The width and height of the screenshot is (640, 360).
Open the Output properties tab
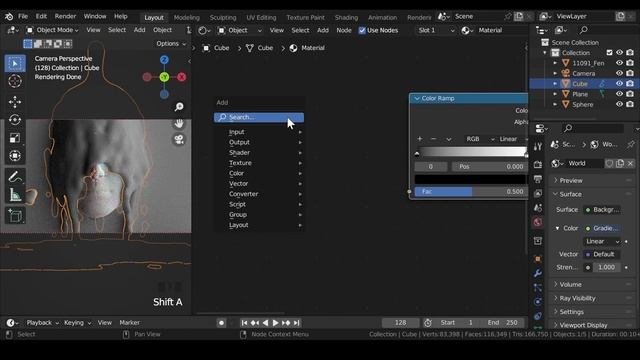pyautogui.click(x=538, y=179)
